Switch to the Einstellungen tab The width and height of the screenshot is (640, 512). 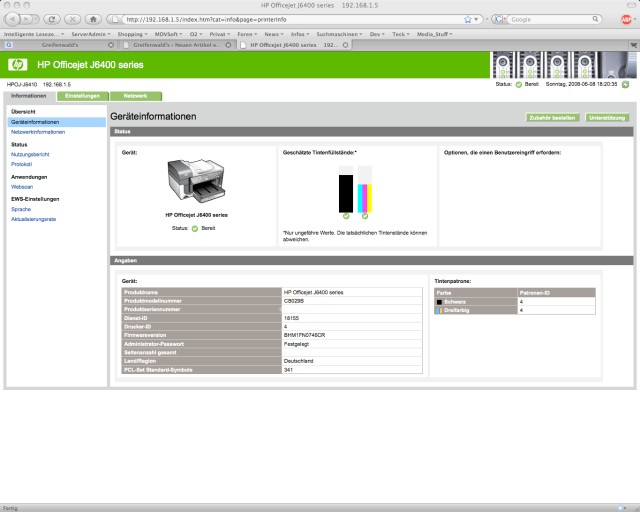82,96
